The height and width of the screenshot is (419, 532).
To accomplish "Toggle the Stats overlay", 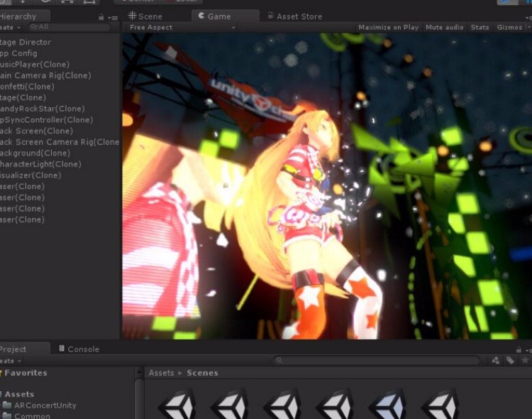I will [480, 28].
